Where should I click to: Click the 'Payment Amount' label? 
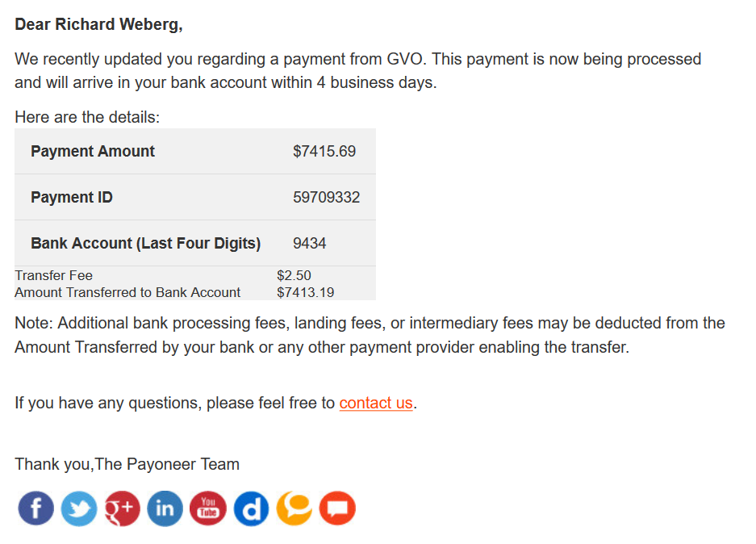[x=93, y=152]
